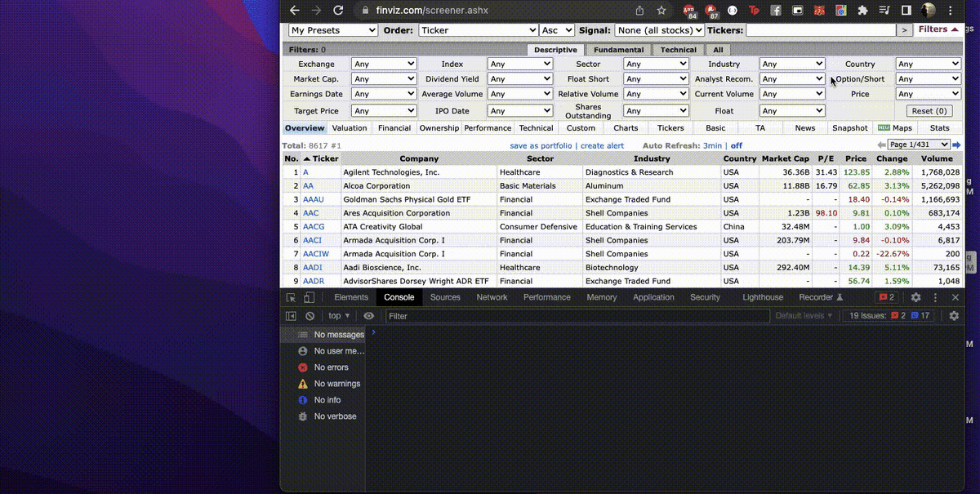Show console sidebar toggle icon
Viewport: 980px width, 494px height.
point(291,316)
